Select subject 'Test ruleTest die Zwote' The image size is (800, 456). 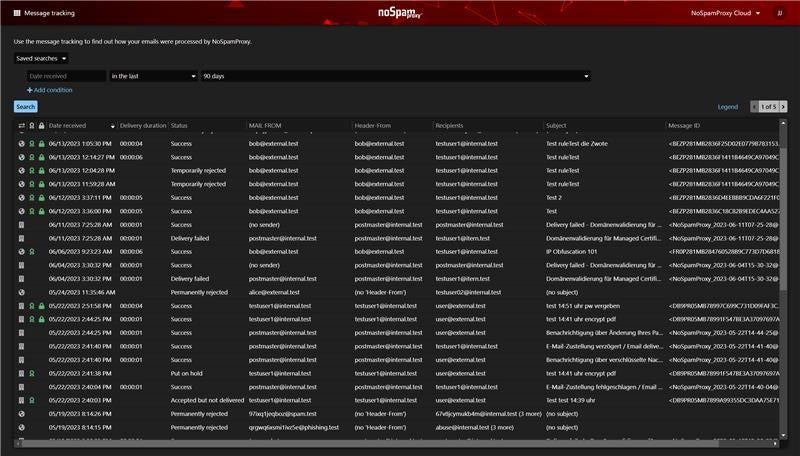pos(577,144)
